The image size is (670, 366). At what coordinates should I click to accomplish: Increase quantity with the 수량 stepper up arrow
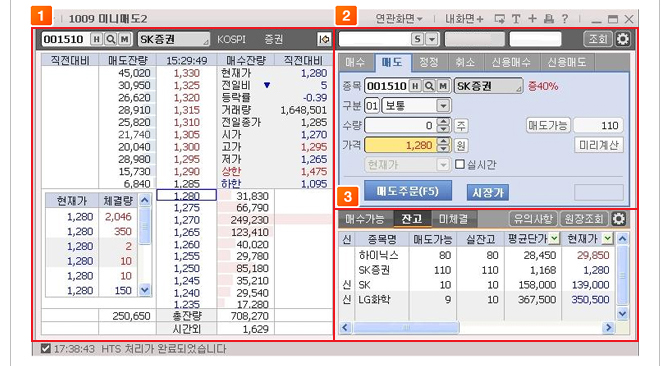(444, 122)
